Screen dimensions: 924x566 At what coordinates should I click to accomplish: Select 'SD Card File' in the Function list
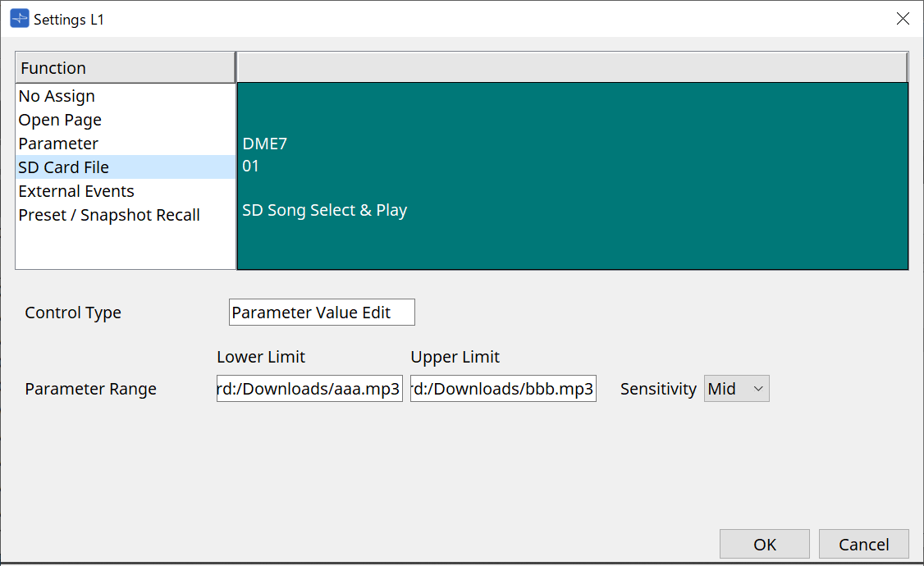[x=63, y=167]
